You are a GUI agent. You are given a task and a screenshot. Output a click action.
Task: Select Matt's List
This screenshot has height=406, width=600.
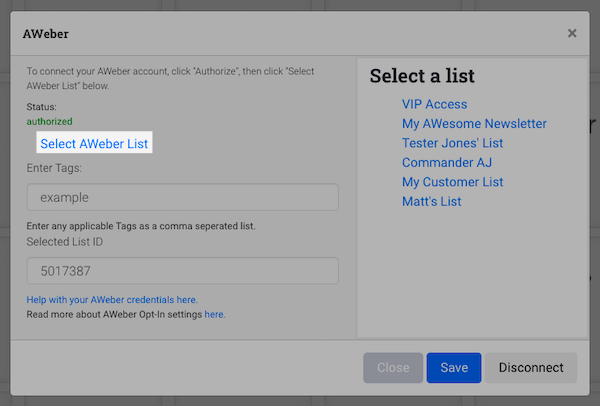[x=431, y=202]
